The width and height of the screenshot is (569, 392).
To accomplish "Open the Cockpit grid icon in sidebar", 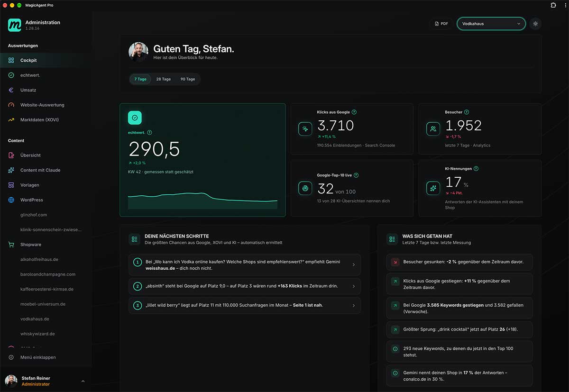I will (x=11, y=60).
